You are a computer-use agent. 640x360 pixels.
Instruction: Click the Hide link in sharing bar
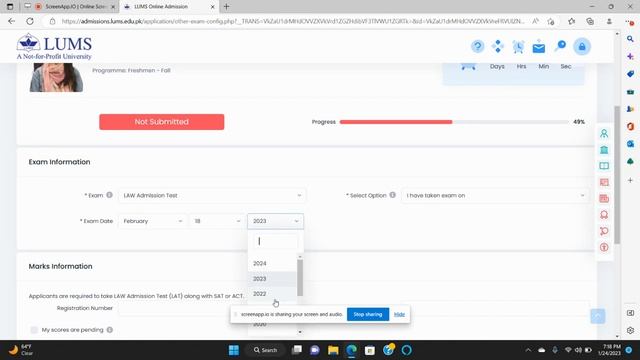pyautogui.click(x=399, y=314)
